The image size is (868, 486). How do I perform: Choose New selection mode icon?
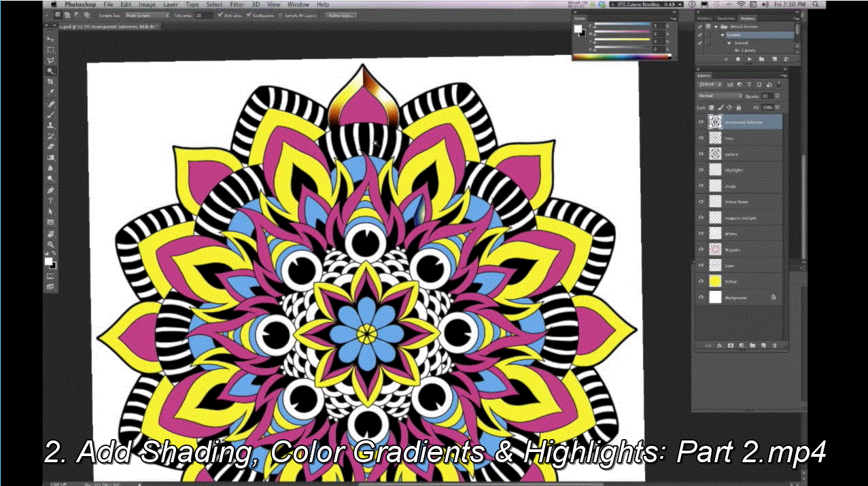(x=58, y=14)
